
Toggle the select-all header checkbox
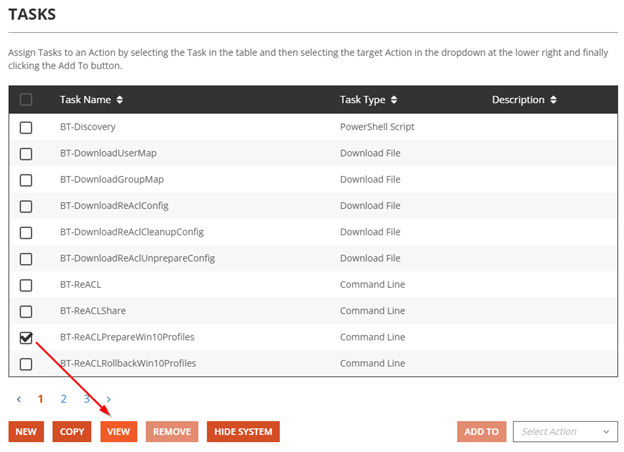26,100
